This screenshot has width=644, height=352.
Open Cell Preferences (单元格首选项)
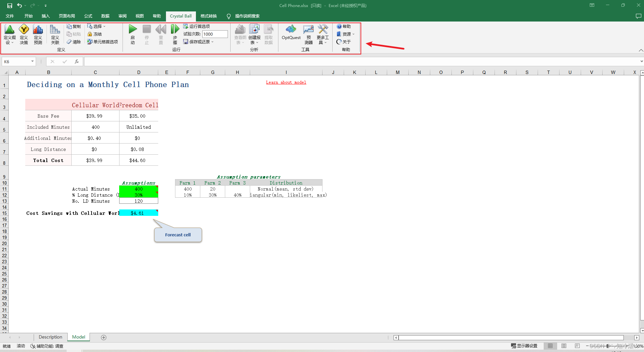click(103, 42)
